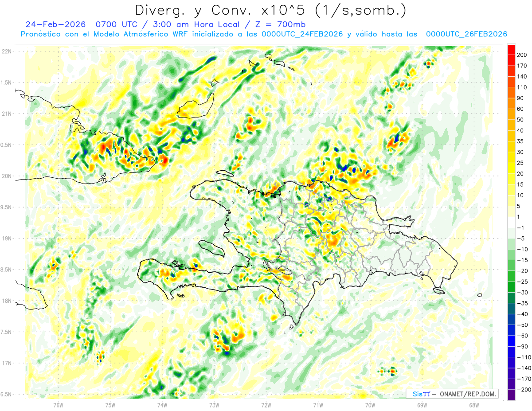
Task: Click the "17N" latitude axis label
Action: coord(7,363)
